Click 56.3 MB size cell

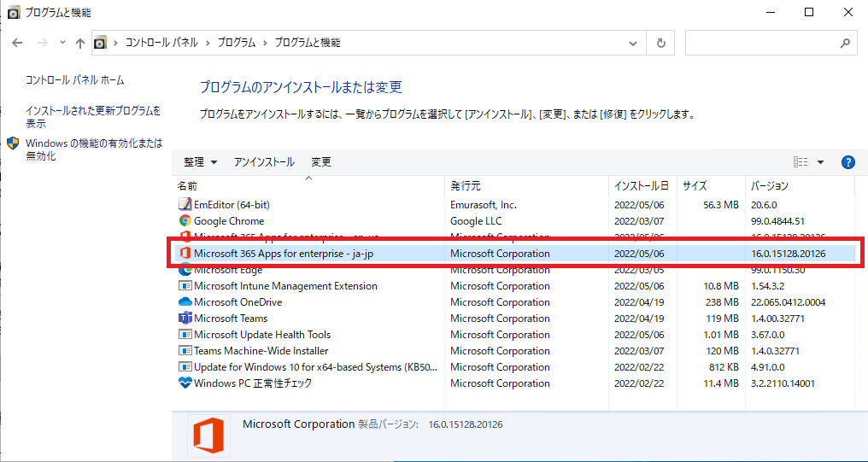coord(721,205)
